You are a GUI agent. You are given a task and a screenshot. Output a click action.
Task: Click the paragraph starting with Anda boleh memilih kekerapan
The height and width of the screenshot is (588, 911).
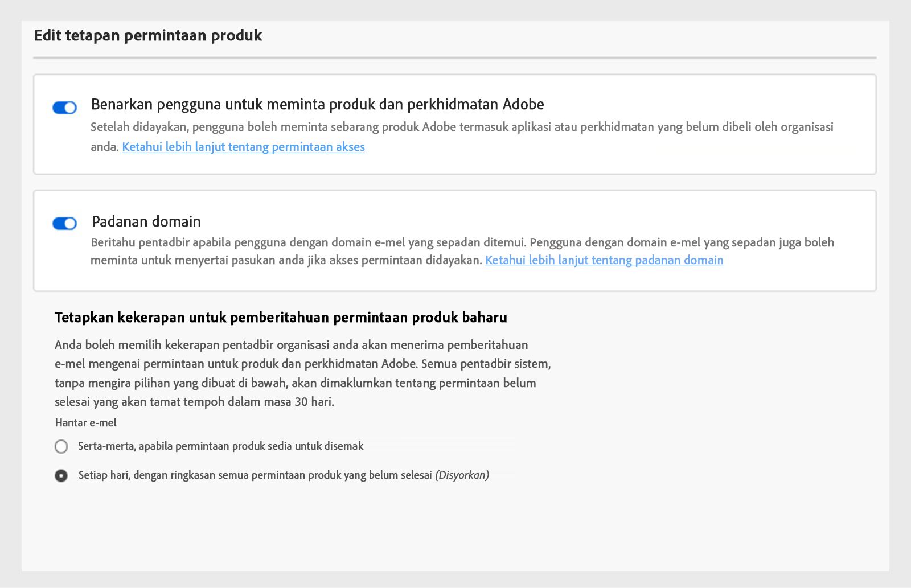coord(302,373)
